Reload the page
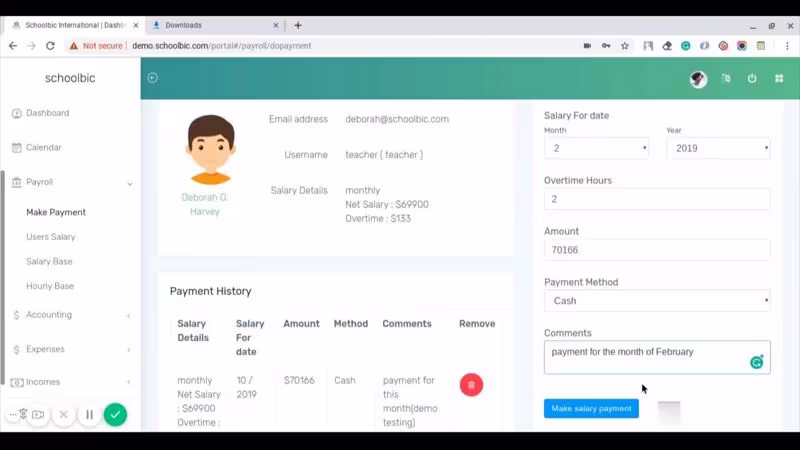Screen dimensions: 800x450 (50, 46)
